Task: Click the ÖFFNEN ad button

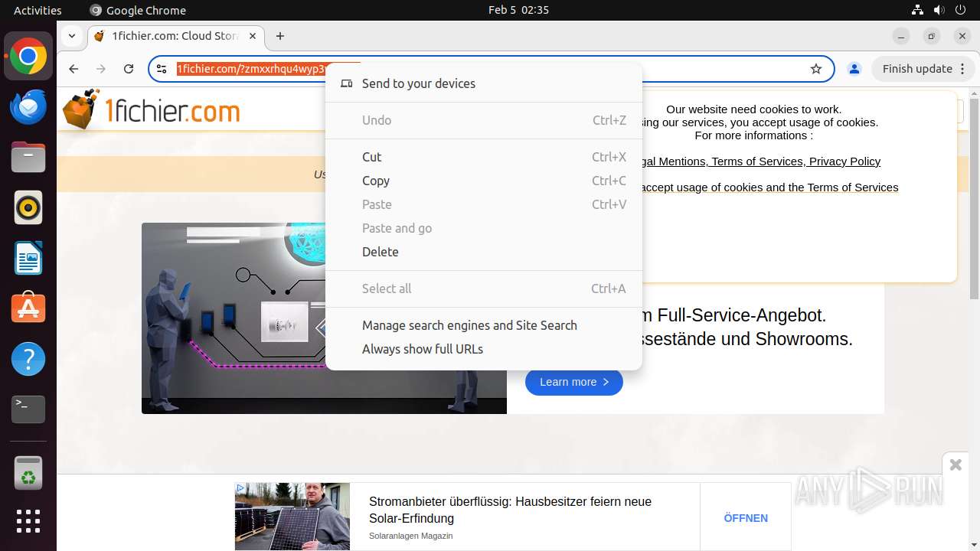Action: 746,518
